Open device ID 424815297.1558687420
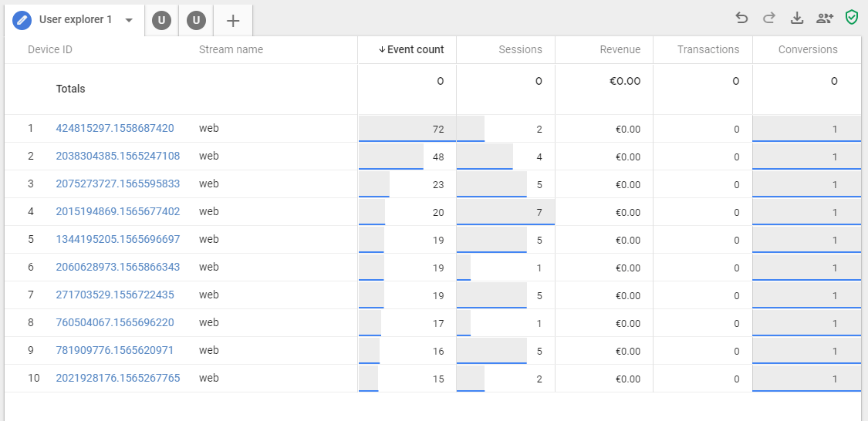868x421 pixels. point(115,128)
